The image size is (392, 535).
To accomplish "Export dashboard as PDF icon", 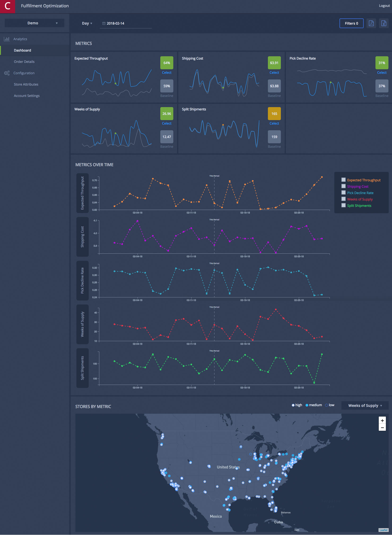I will click(x=371, y=23).
